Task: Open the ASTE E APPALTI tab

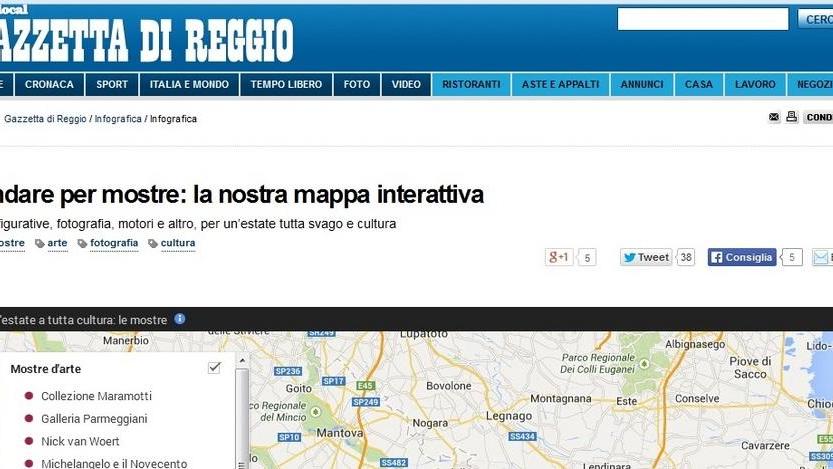Action: point(560,84)
